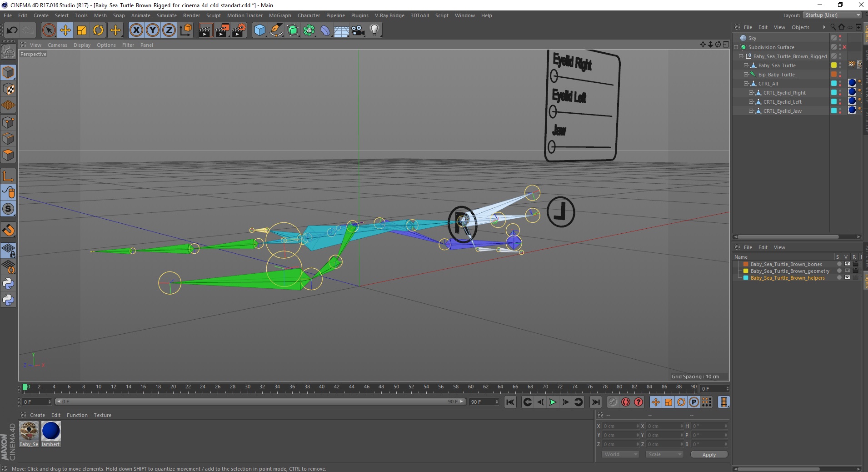Select the Texture mode icon
The width and height of the screenshot is (868, 472).
pyautogui.click(x=8, y=89)
